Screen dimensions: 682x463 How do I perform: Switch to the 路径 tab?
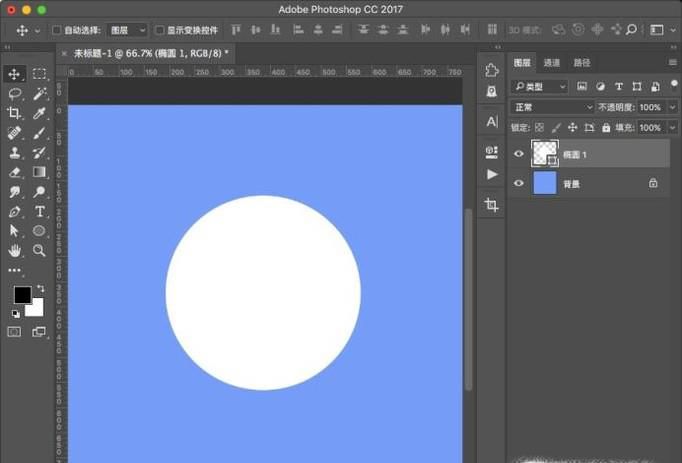[x=582, y=63]
